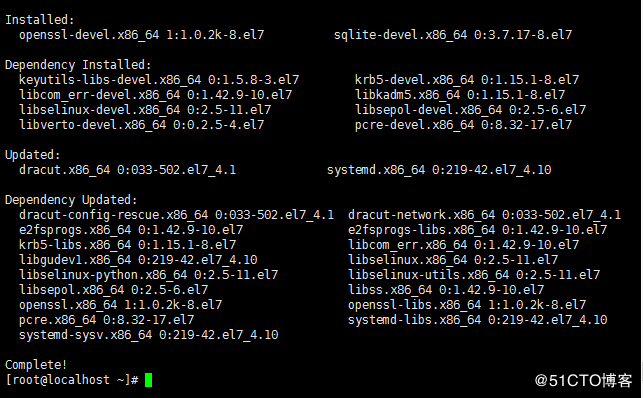643x398 pixels.
Task: Click the @51CTO watermark text
Action: pos(584,381)
